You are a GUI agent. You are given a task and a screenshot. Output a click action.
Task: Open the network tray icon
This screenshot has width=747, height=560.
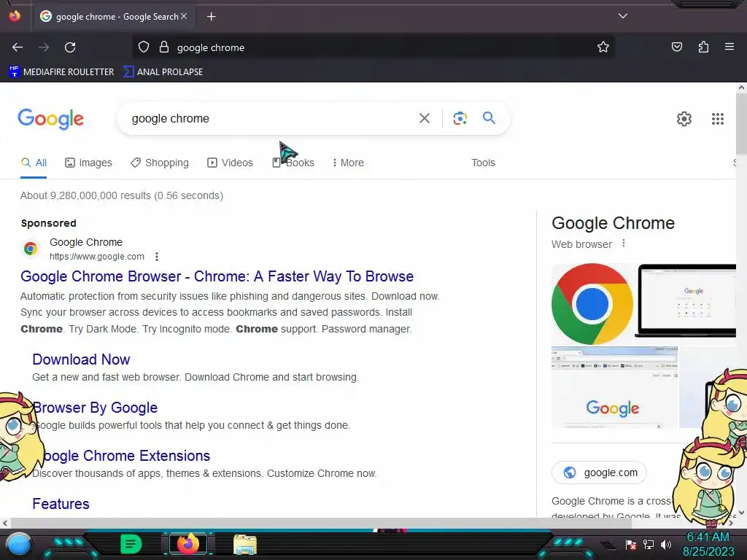648,544
